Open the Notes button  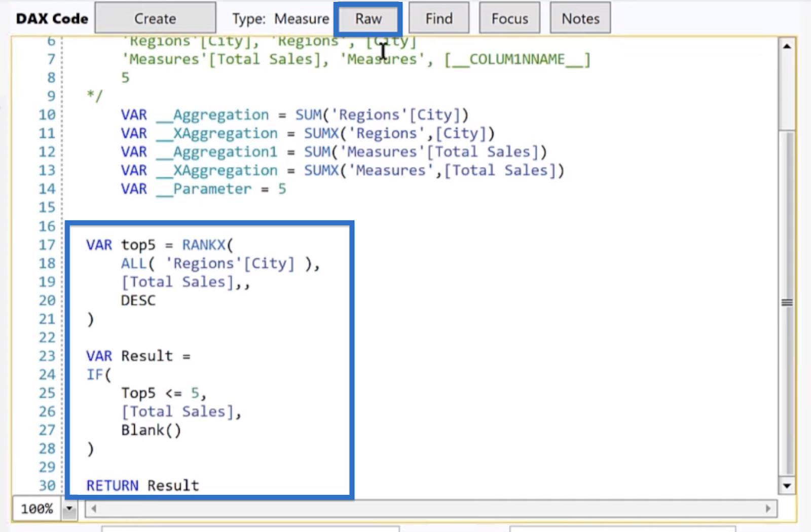point(580,18)
